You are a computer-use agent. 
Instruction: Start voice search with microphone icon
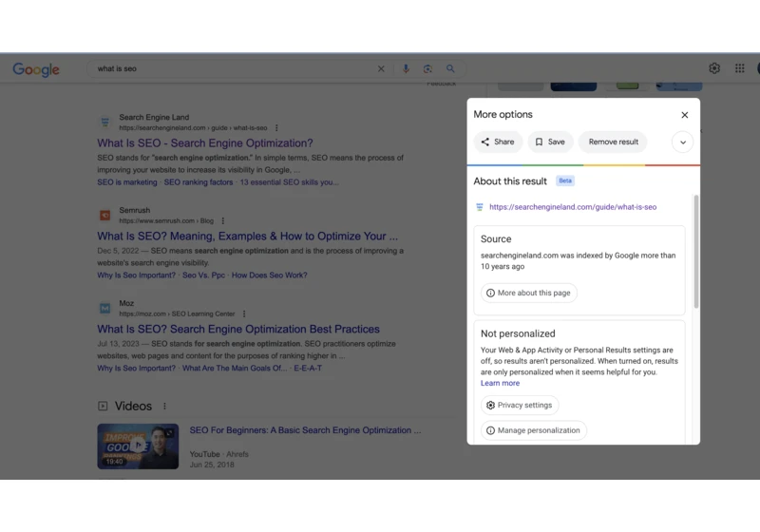(406, 68)
